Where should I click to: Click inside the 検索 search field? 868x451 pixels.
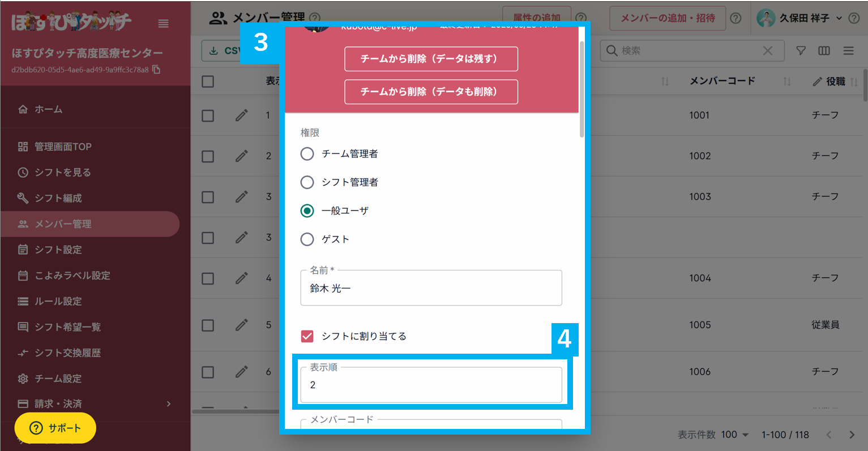tap(679, 50)
